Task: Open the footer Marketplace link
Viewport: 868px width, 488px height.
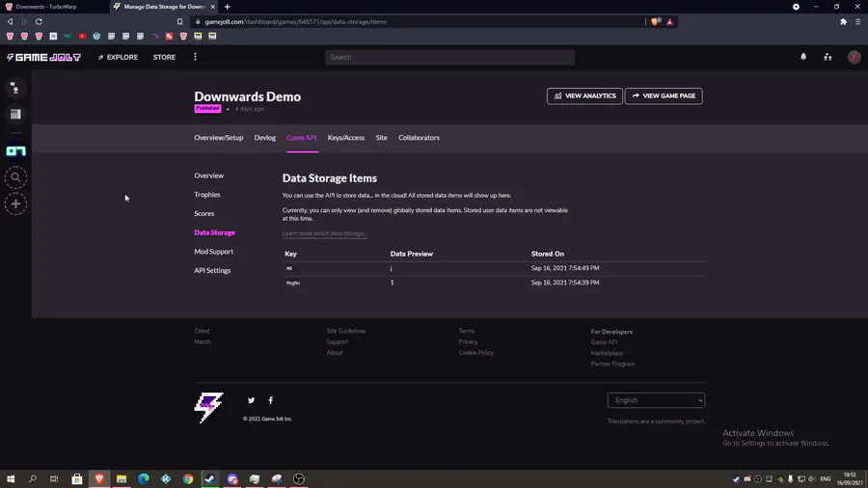Action: (x=607, y=353)
